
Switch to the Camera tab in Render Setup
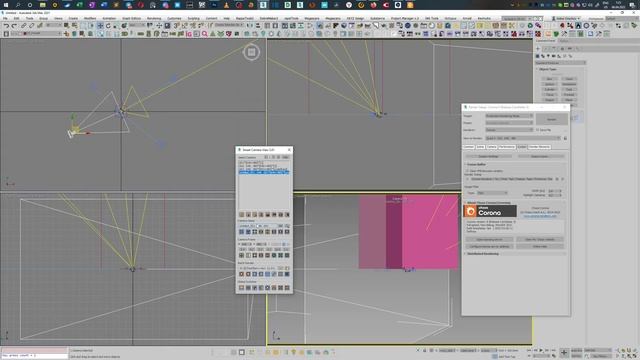coord(491,147)
